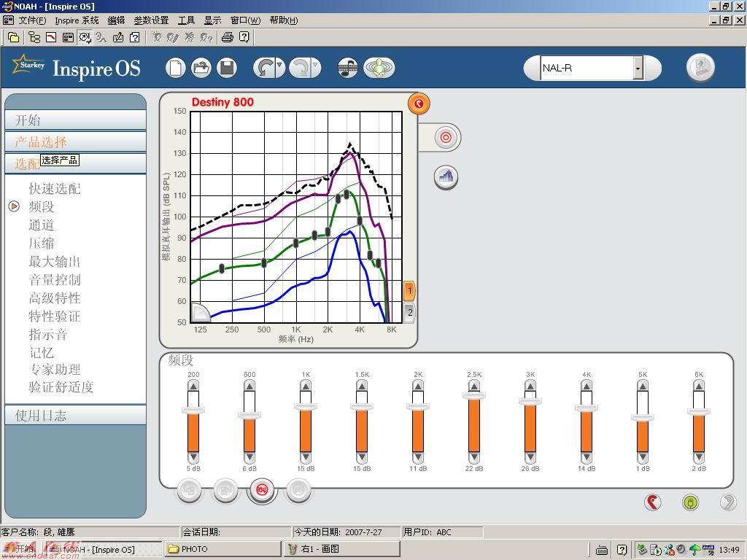Select the gray left-ear icon at bottom
The width and height of the screenshot is (747, 560).
[728, 502]
